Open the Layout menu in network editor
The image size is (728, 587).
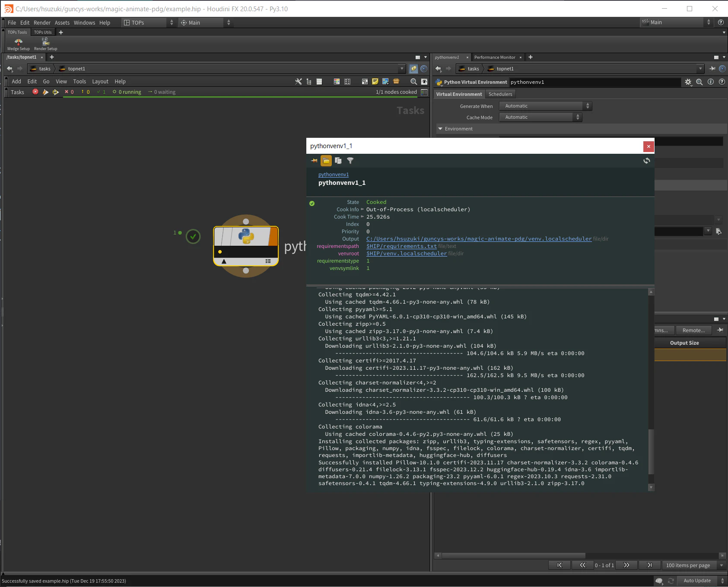pyautogui.click(x=100, y=82)
